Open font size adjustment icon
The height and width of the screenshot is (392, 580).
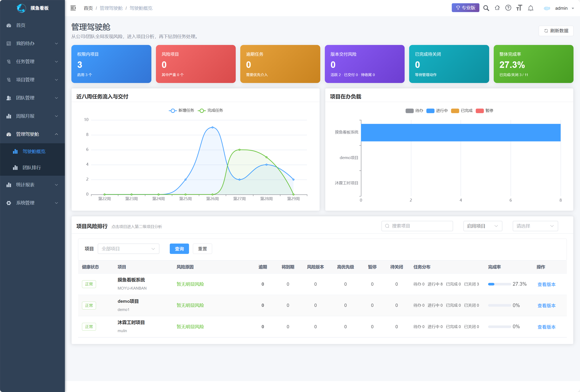[x=519, y=8]
